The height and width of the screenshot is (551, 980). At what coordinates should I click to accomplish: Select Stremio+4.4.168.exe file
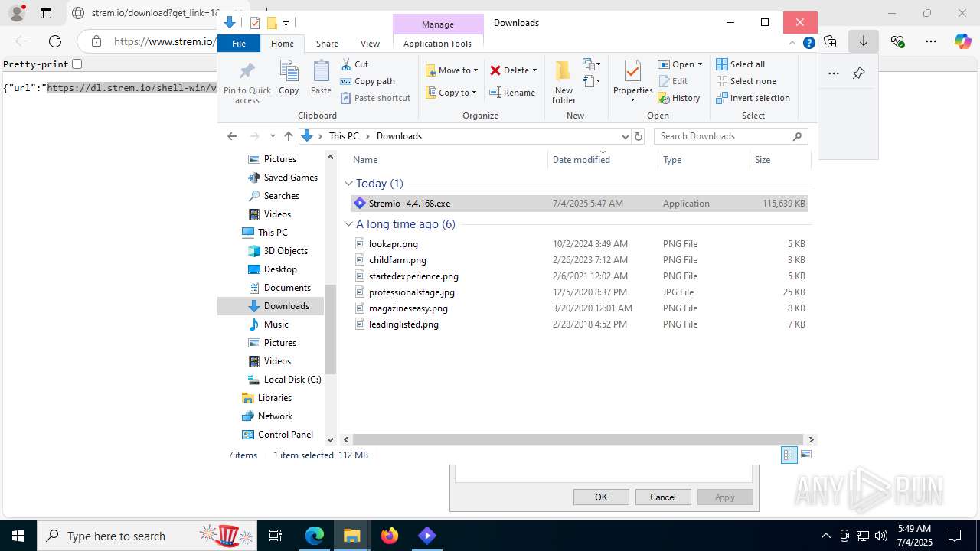coord(579,204)
